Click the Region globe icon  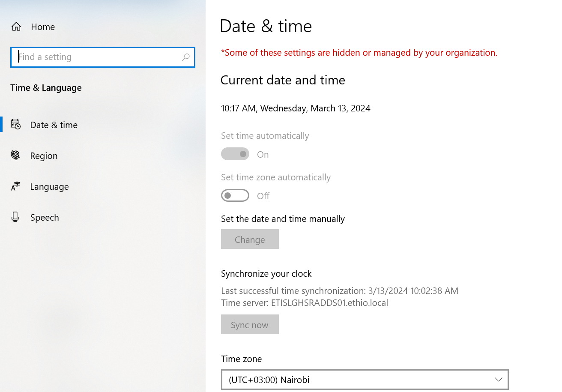coord(15,155)
